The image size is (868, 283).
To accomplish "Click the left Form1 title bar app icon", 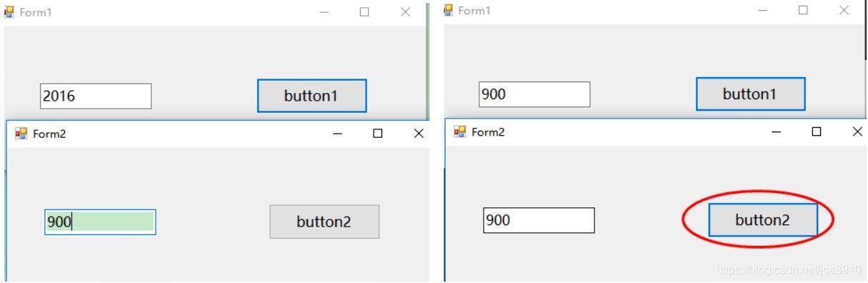I will pos(10,12).
